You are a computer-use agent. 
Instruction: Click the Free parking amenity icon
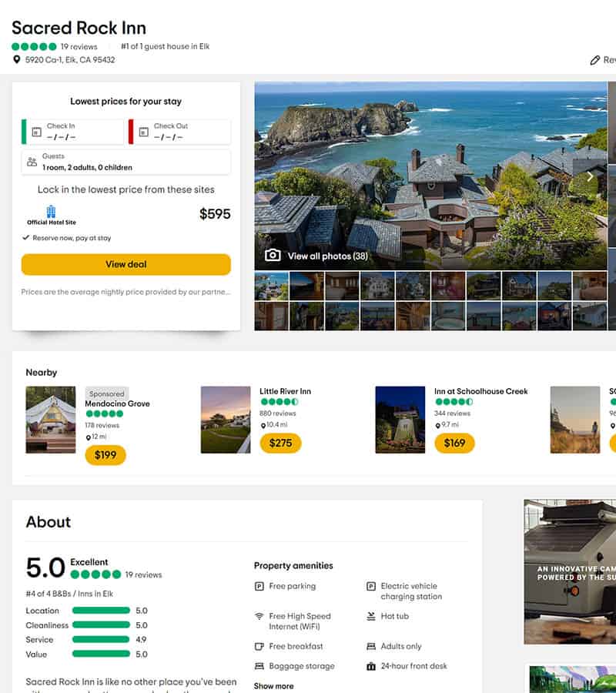coord(260,586)
